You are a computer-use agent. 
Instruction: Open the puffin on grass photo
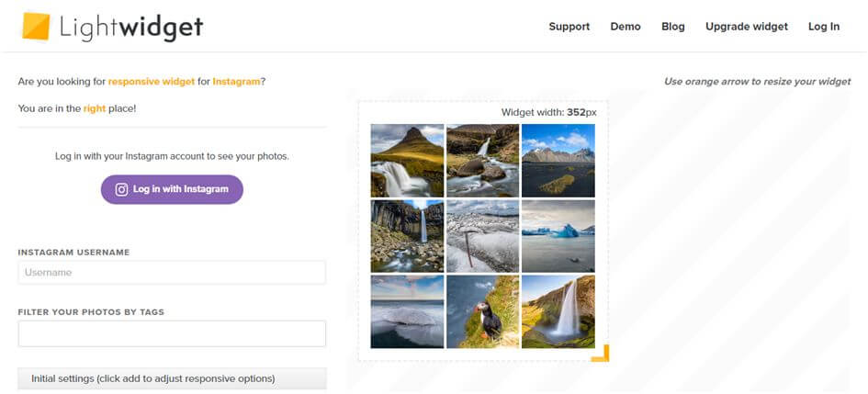(482, 311)
